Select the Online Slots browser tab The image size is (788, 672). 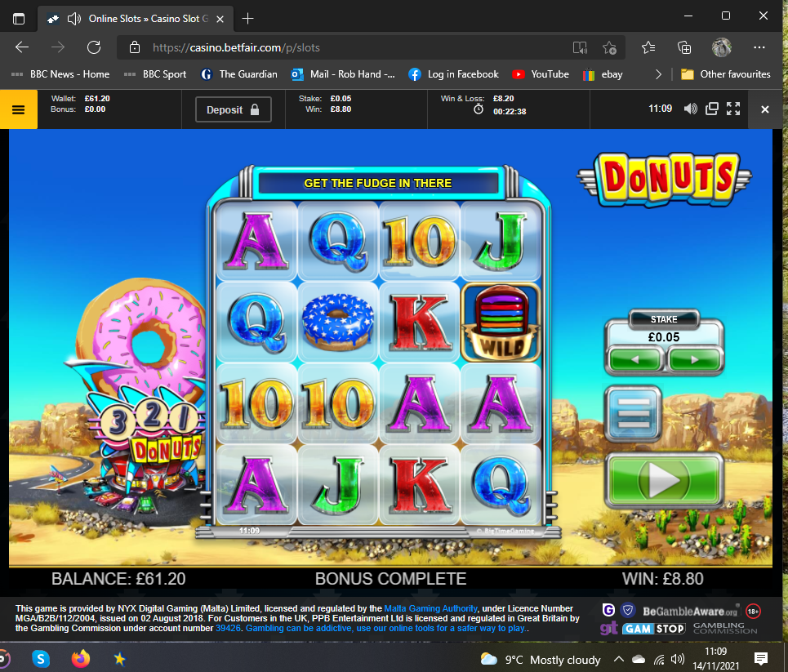tap(136, 19)
